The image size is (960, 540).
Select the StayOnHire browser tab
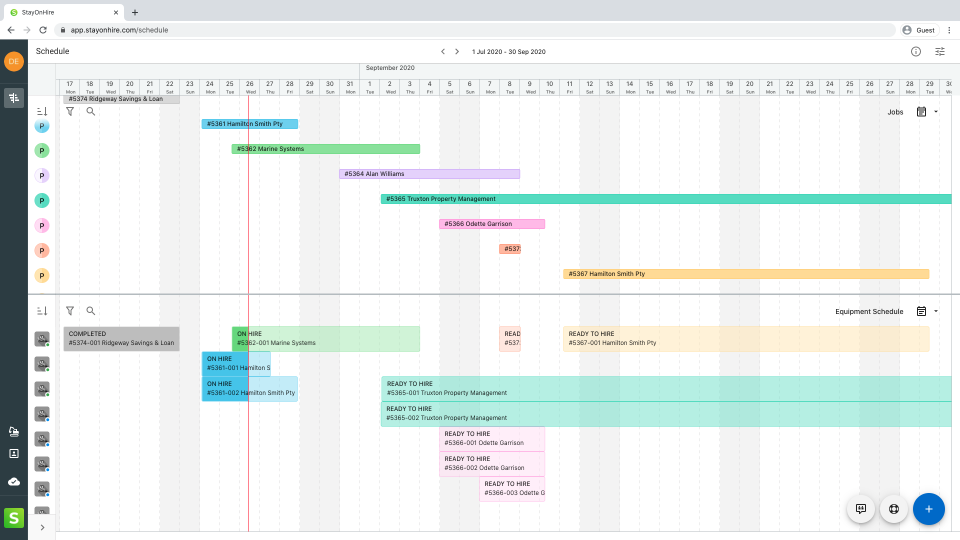tap(64, 12)
